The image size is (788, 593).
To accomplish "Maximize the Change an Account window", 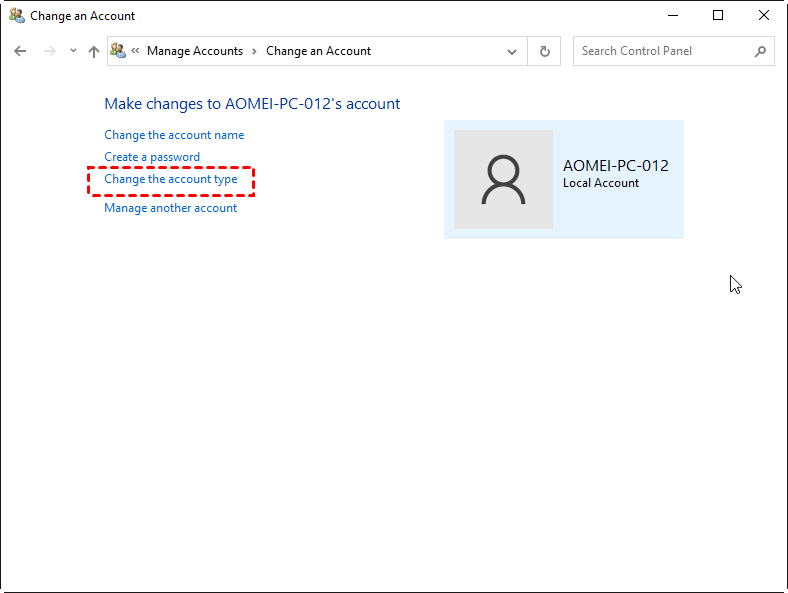I will [x=718, y=15].
